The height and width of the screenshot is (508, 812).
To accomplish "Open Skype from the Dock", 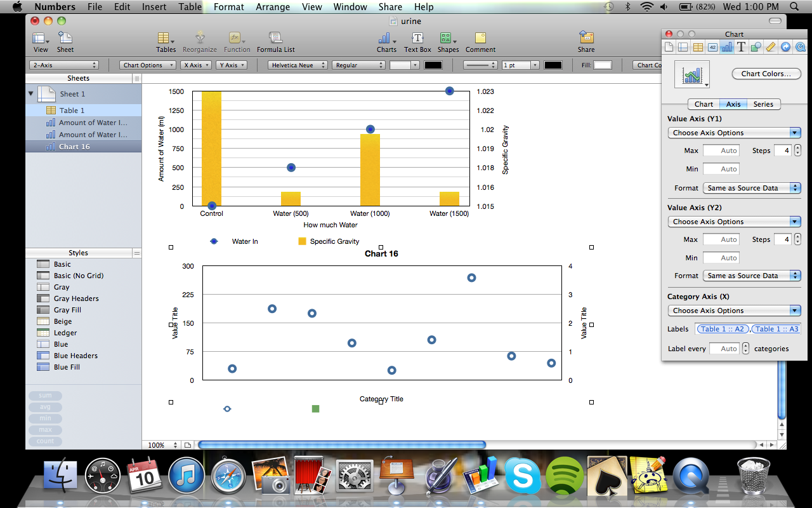I will point(523,476).
